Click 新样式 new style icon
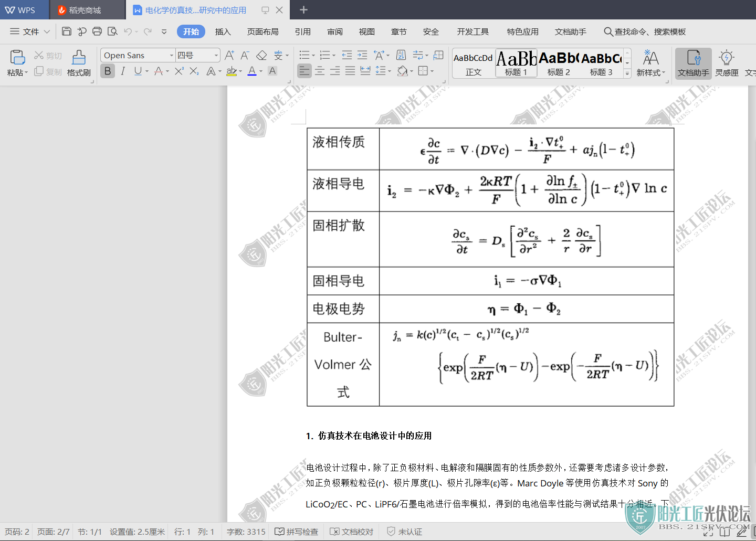The width and height of the screenshot is (756, 541). point(650,63)
